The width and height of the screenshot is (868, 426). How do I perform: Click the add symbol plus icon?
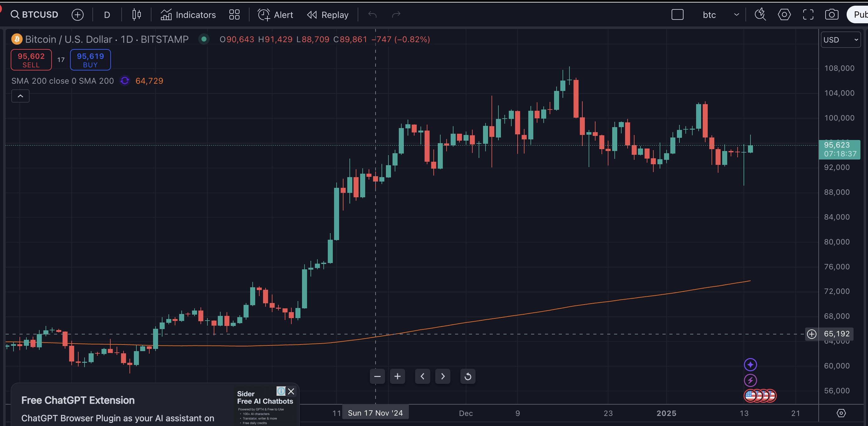(78, 14)
